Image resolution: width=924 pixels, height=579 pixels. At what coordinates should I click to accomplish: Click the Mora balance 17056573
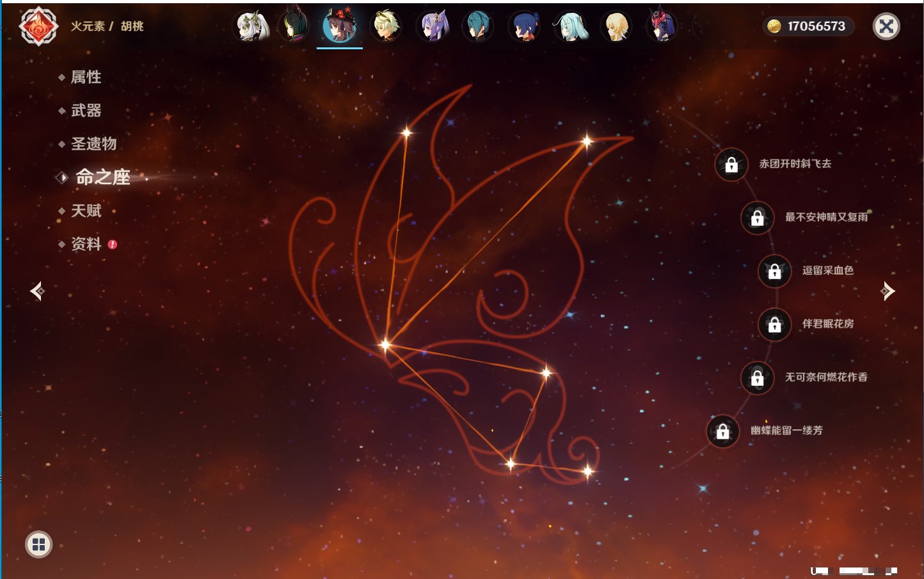point(816,26)
